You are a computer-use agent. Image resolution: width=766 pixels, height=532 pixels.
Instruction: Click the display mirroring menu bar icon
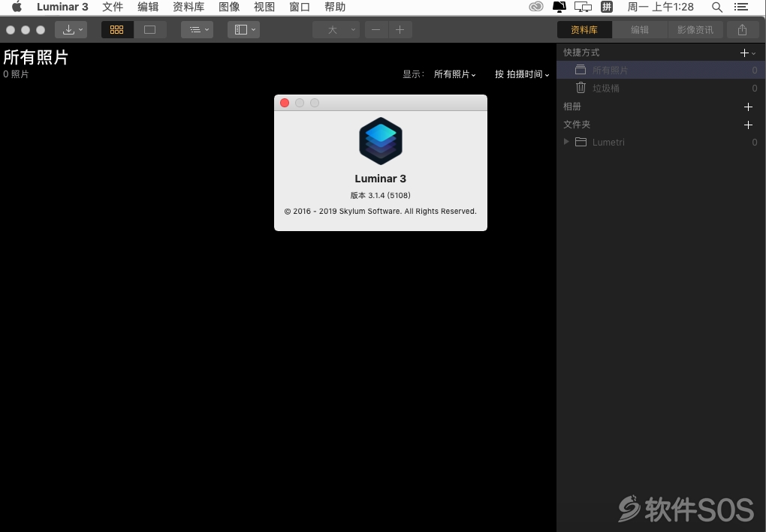[x=583, y=7]
